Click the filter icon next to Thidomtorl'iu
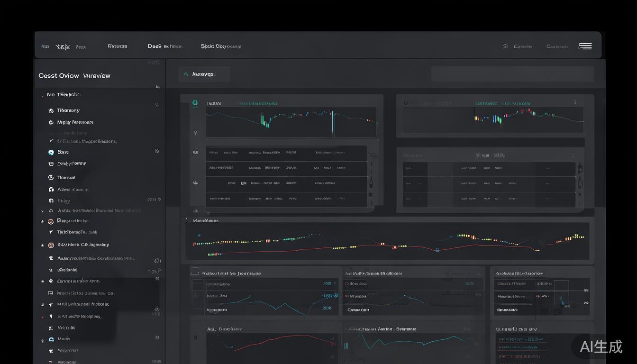637x364 pixels. click(x=51, y=232)
